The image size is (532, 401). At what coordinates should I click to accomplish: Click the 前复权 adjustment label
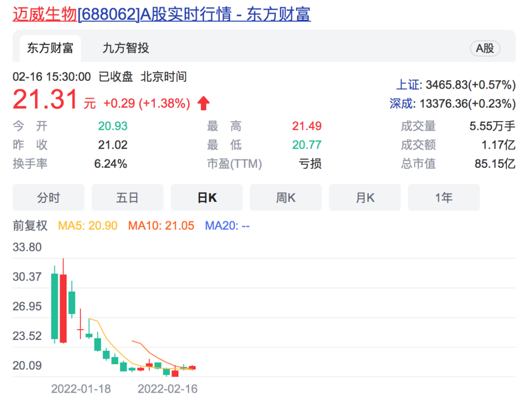(30, 226)
